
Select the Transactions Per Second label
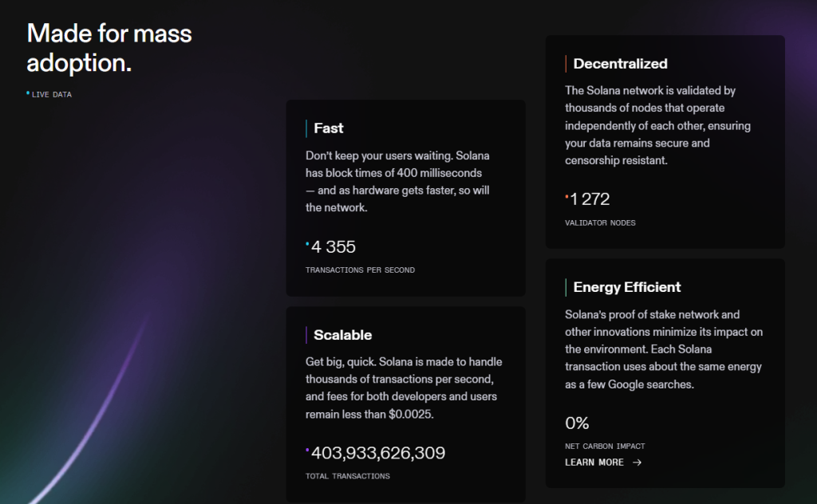[360, 270]
